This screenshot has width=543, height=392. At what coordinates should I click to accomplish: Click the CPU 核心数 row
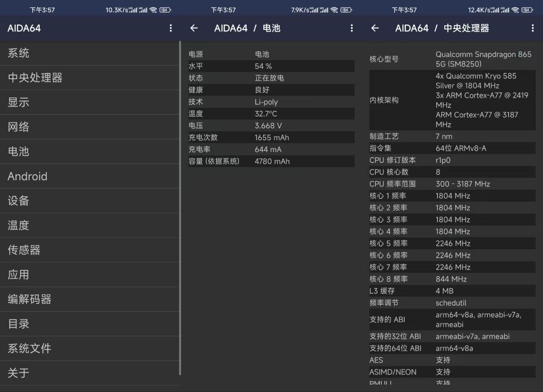click(452, 172)
